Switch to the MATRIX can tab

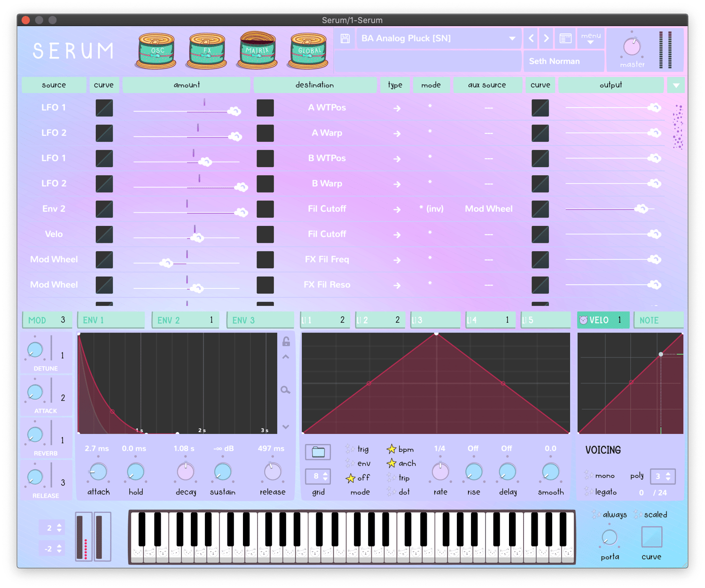tap(257, 50)
